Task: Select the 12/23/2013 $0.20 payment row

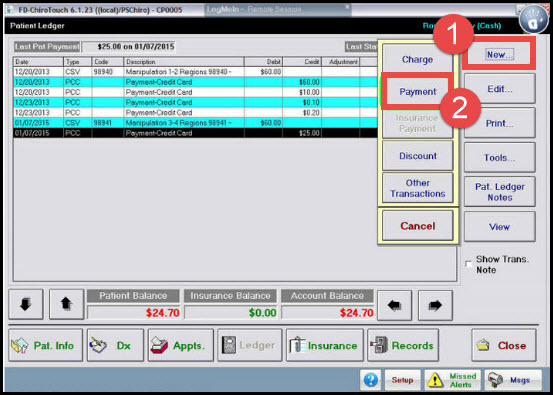Action: click(195, 113)
